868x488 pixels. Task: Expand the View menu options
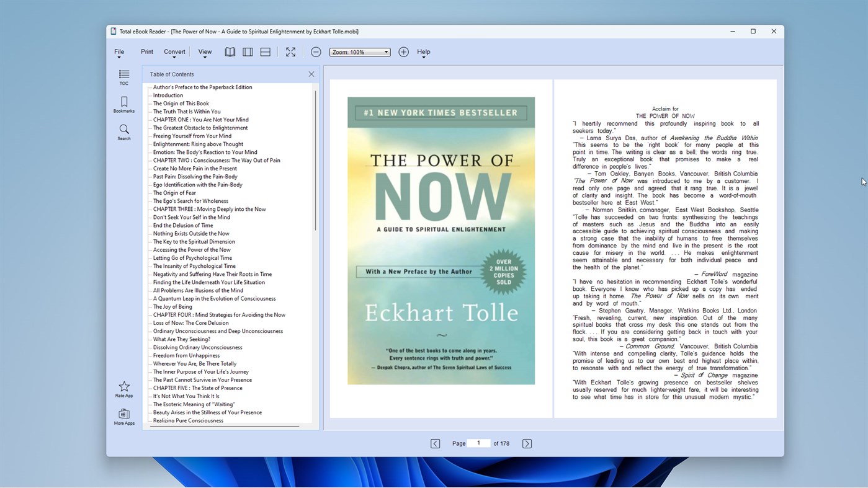pos(205,51)
